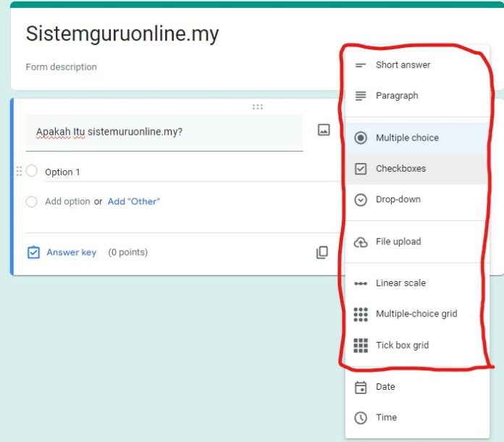504x442 pixels.
Task: Click the Tick box grid squares icon
Action: (x=361, y=346)
